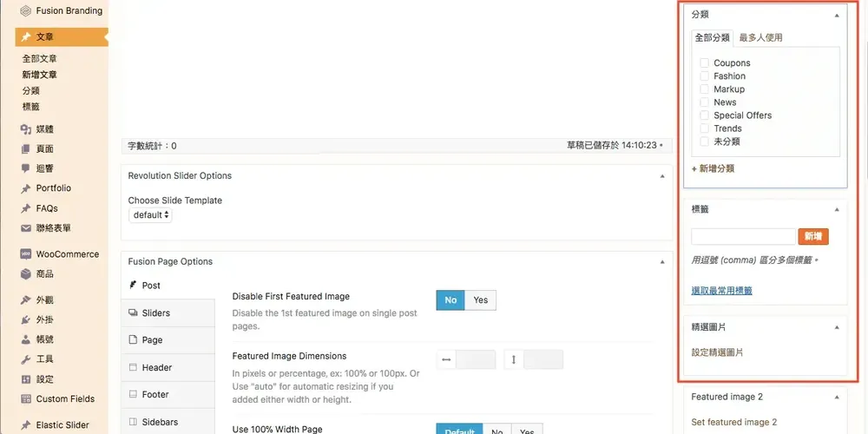Click the featured image height input field
The width and height of the screenshot is (868, 434).
point(543,360)
